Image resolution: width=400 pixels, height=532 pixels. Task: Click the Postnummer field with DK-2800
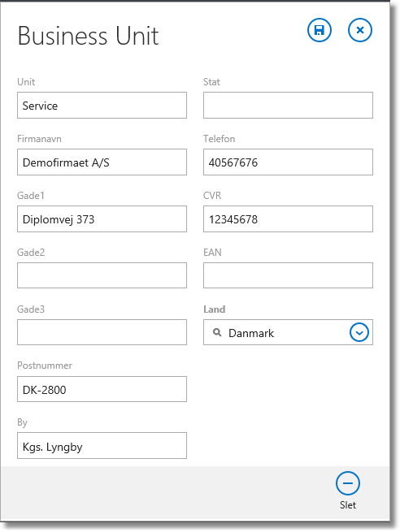tap(102, 389)
